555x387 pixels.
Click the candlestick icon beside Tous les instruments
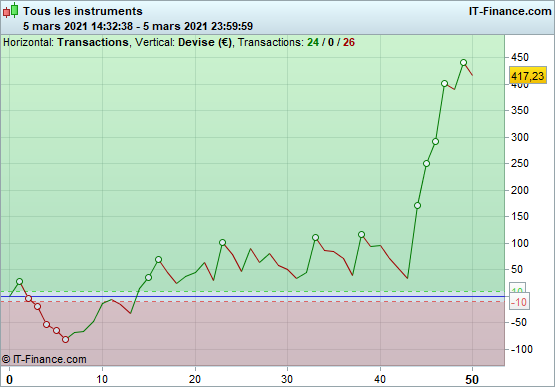(x=10, y=10)
